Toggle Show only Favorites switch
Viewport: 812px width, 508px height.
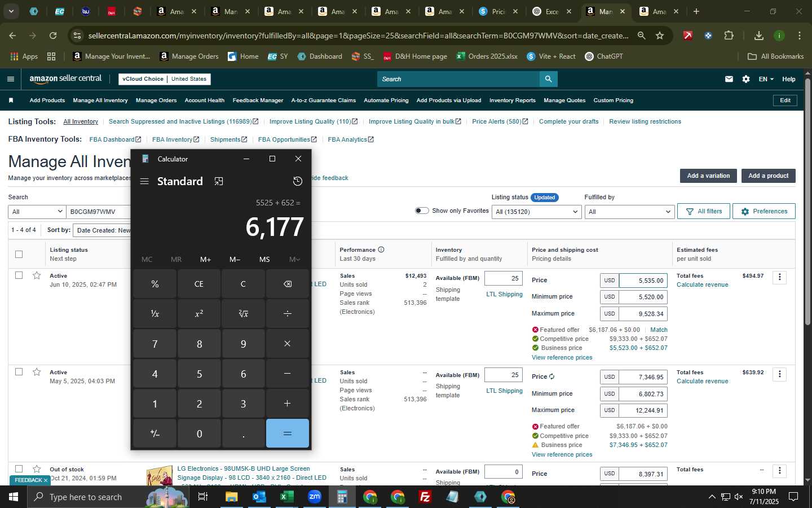[x=422, y=211]
